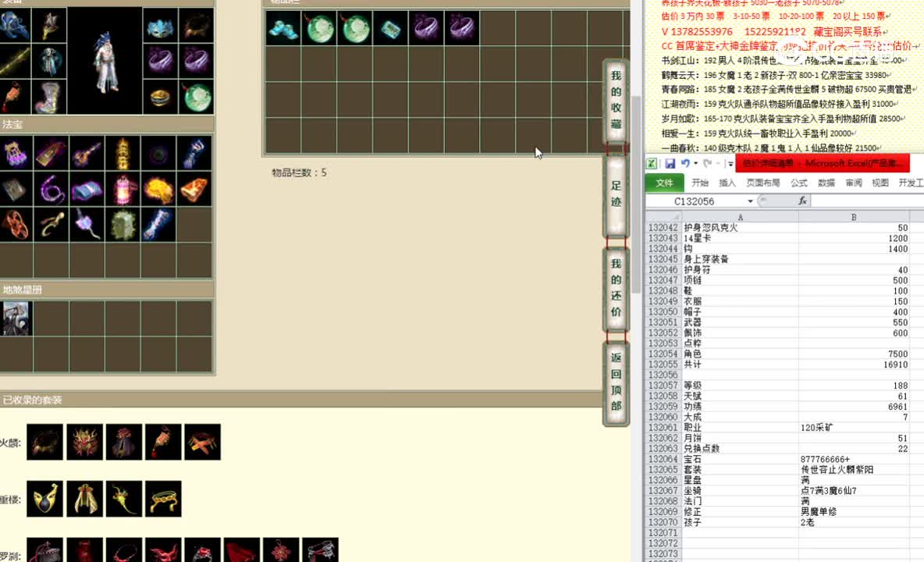Click the golden pagoda 法宝 icon
Image resolution: width=924 pixels, height=562 pixels.
pos(123,154)
